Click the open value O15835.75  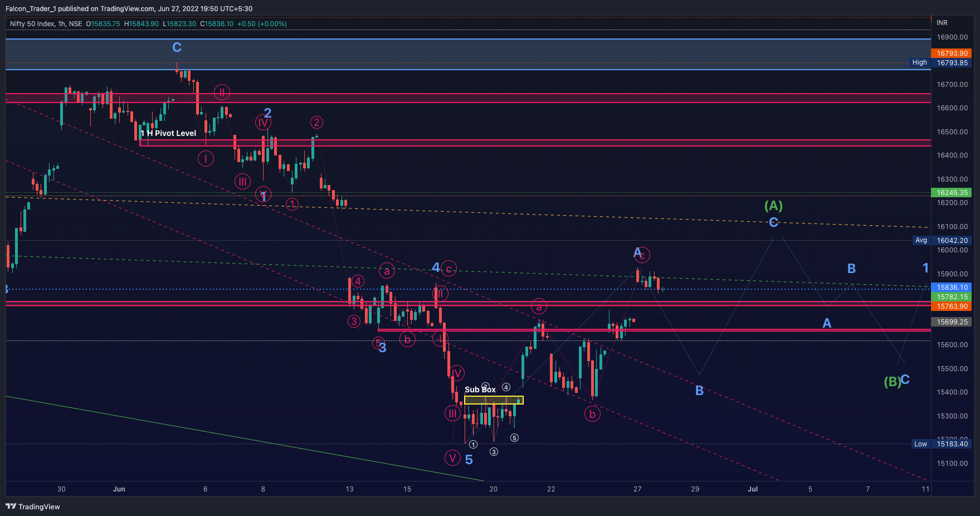[103, 24]
